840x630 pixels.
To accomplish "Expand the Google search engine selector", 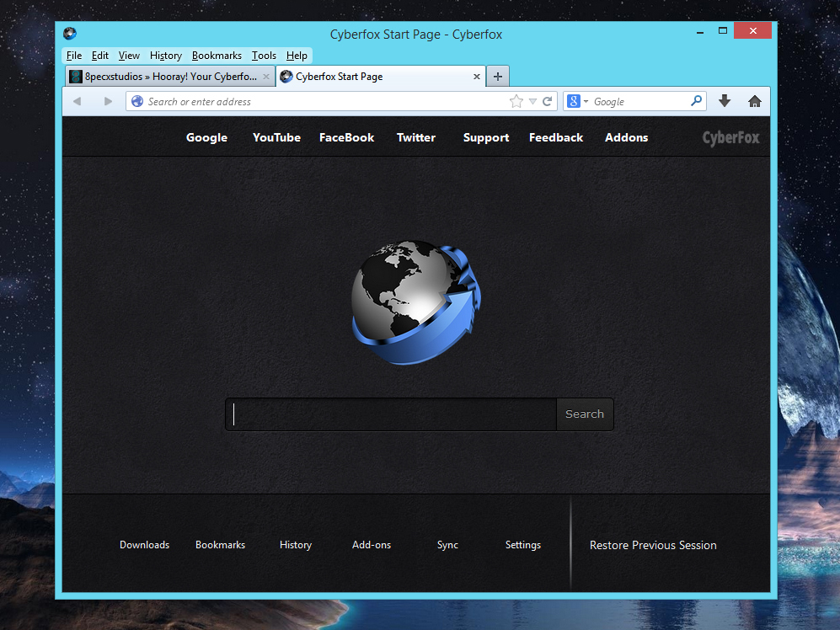I will [x=578, y=101].
